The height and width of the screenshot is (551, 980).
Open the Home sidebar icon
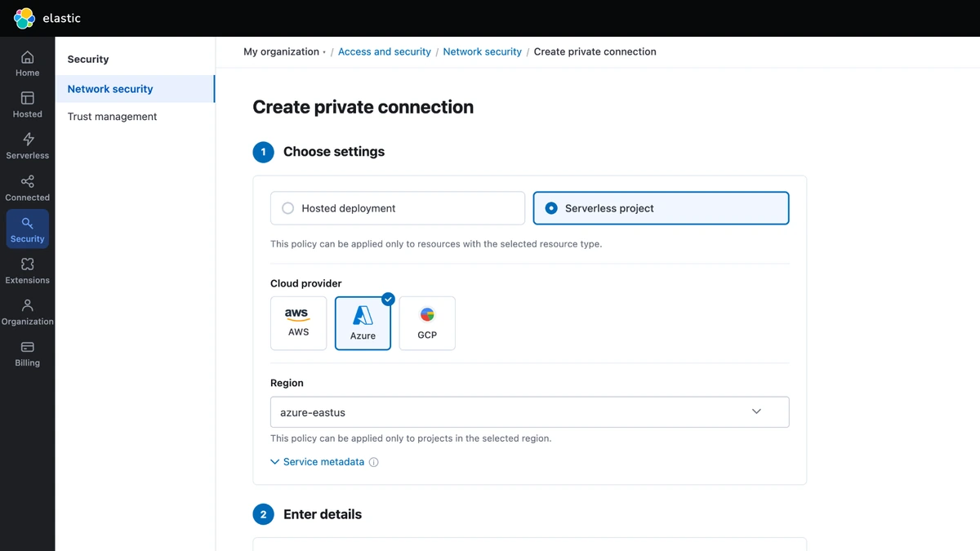[x=27, y=57]
